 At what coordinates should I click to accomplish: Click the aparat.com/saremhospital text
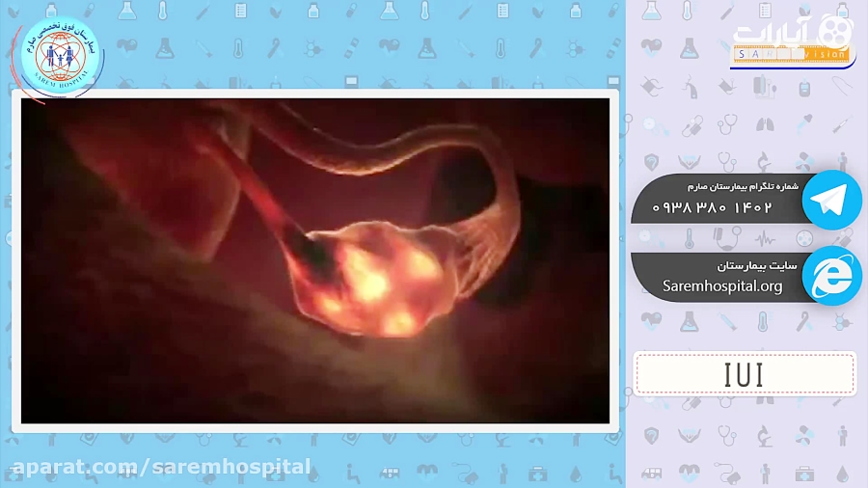tap(161, 467)
